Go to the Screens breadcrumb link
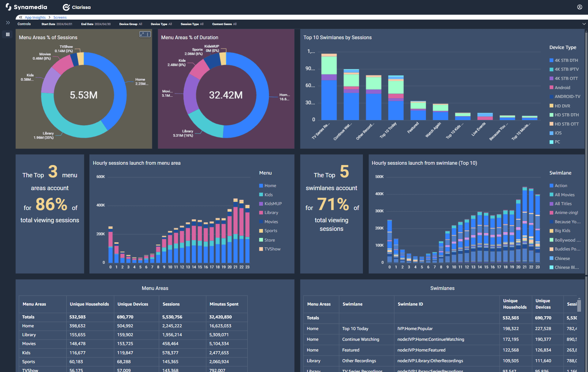 tap(60, 17)
